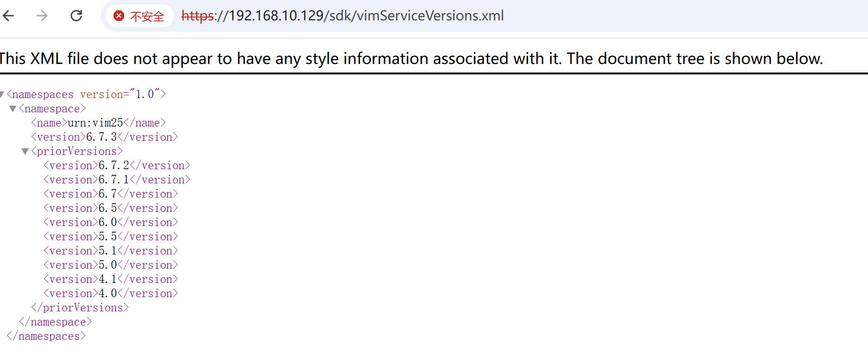
Task: Click the browser back arrow
Action: coord(9,16)
